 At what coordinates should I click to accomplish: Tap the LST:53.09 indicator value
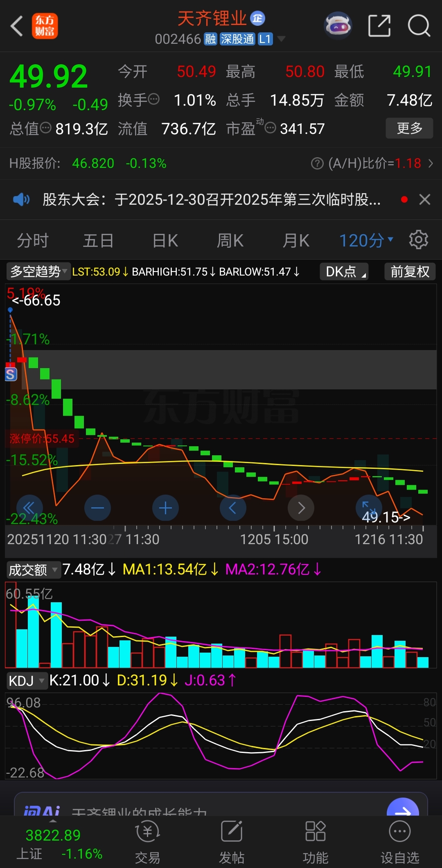[100, 271]
